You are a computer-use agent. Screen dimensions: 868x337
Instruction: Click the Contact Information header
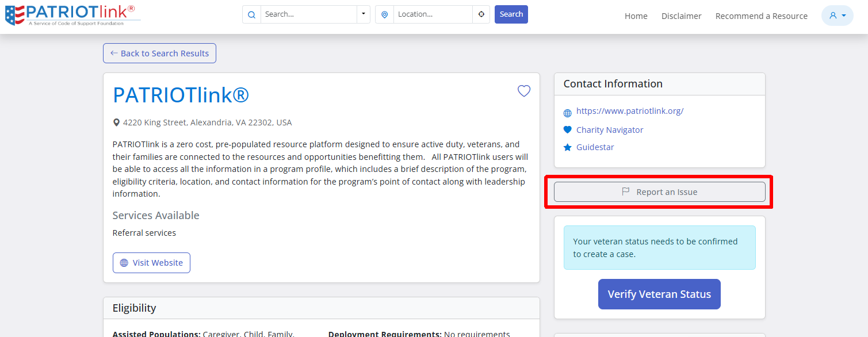pos(660,84)
